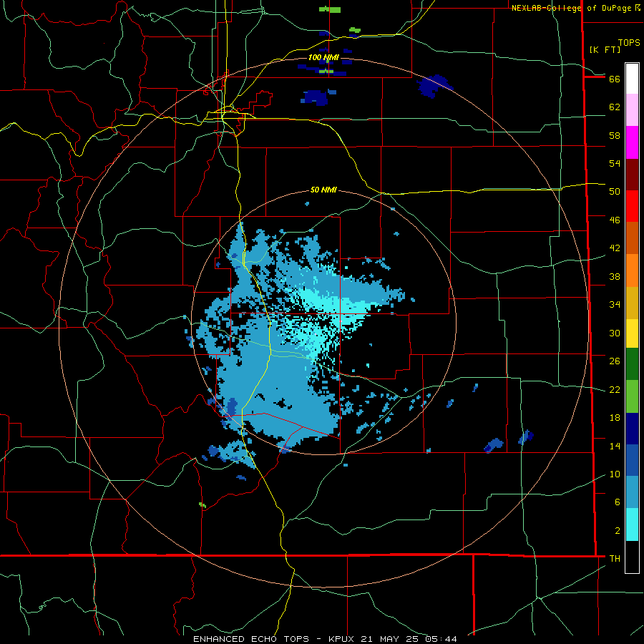Select the dark green legend swatch
Viewport: 644px width, 644px height.
click(632, 364)
